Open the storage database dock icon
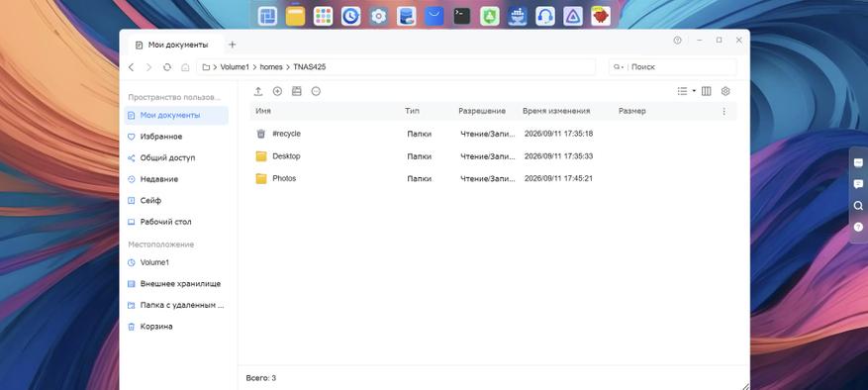 pos(407,16)
